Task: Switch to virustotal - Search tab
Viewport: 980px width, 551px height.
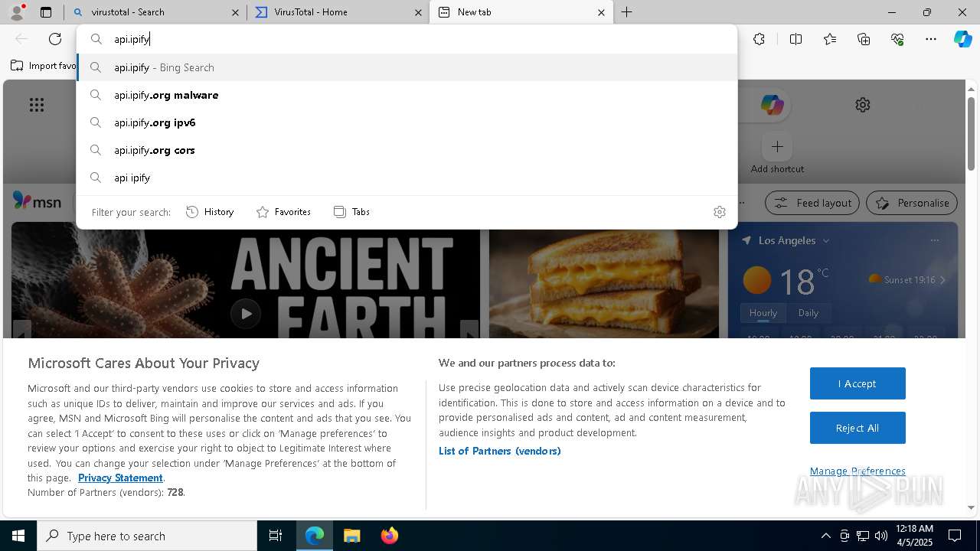Action: [155, 12]
